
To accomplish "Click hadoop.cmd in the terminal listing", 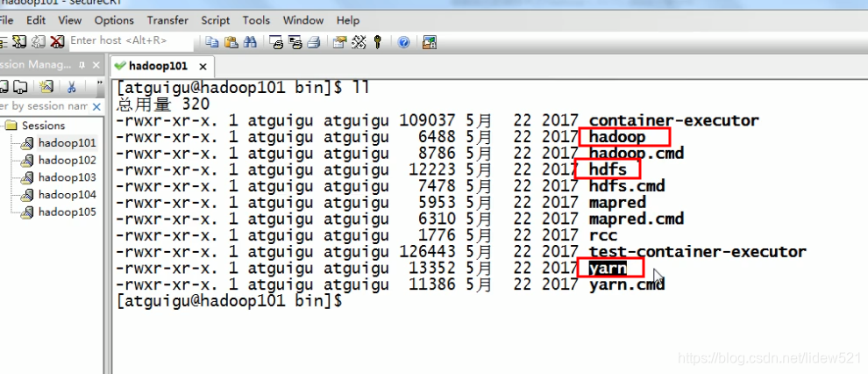I will (x=637, y=153).
